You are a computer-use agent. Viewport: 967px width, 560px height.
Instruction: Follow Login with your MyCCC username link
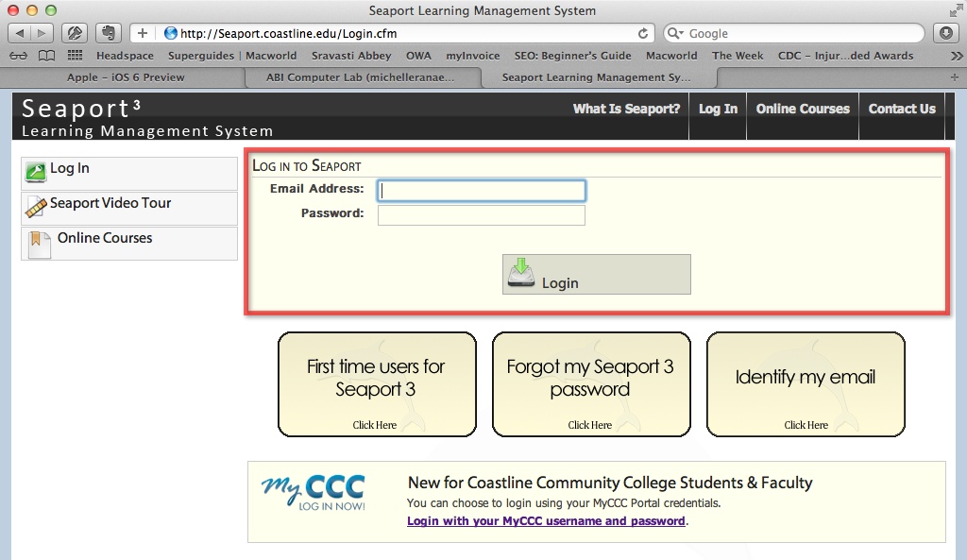(x=546, y=520)
